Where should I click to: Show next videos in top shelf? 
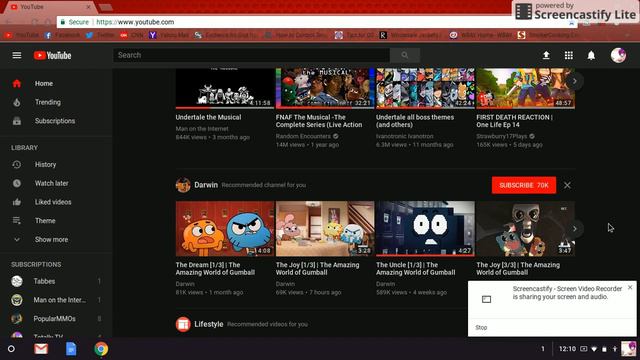(574, 81)
